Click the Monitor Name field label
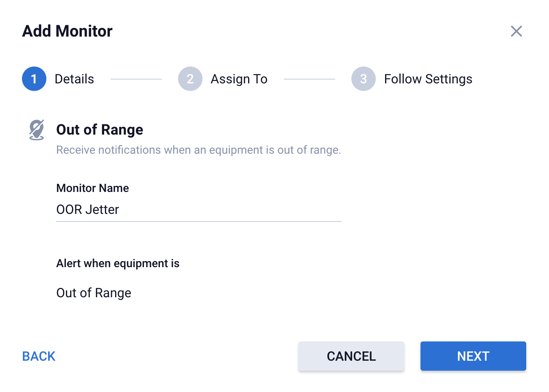549x392 pixels. (93, 188)
